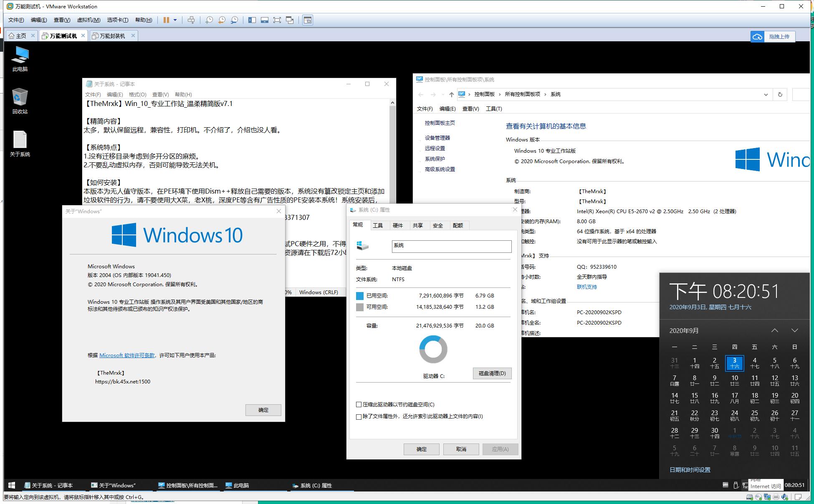The image size is (814, 504).
Task: Switch to the 万能封装机 VM tab
Action: (112, 36)
